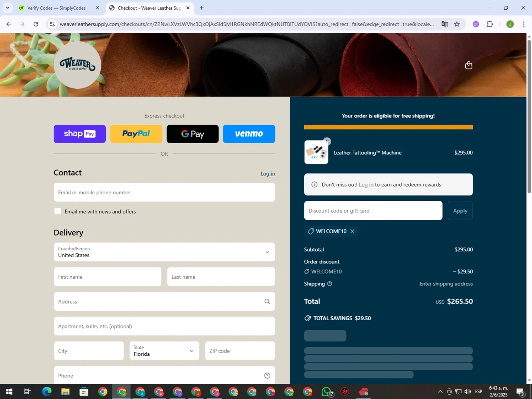Pay using Venmo button
The height and width of the screenshot is (399, 532).
tap(249, 134)
